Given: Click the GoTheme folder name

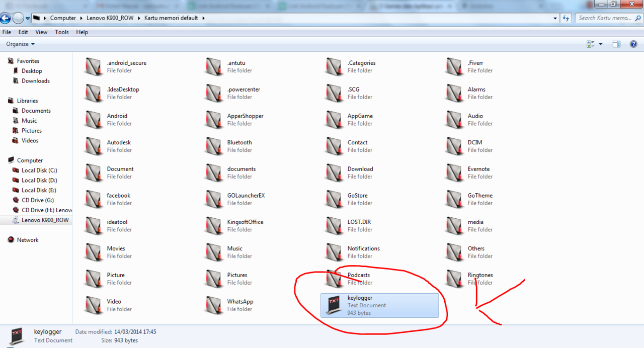Looking at the screenshot, I should pos(480,196).
